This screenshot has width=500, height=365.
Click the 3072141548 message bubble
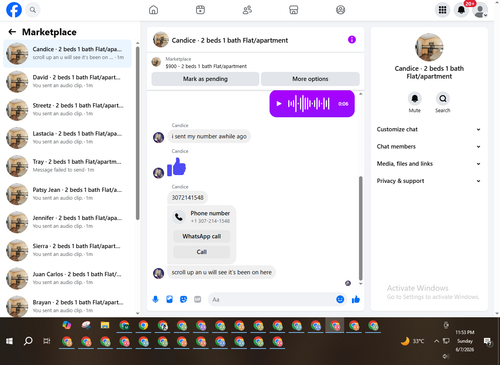187,198
